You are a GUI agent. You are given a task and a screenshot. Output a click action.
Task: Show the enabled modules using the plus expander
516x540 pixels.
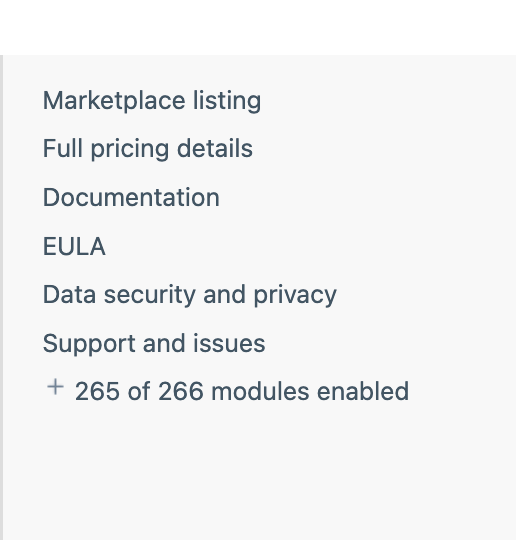tap(55, 387)
